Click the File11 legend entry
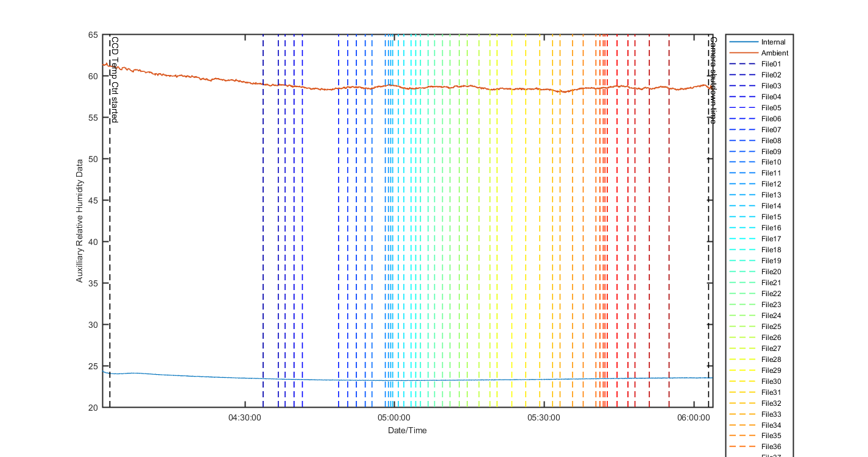The width and height of the screenshot is (868, 457). click(756, 173)
